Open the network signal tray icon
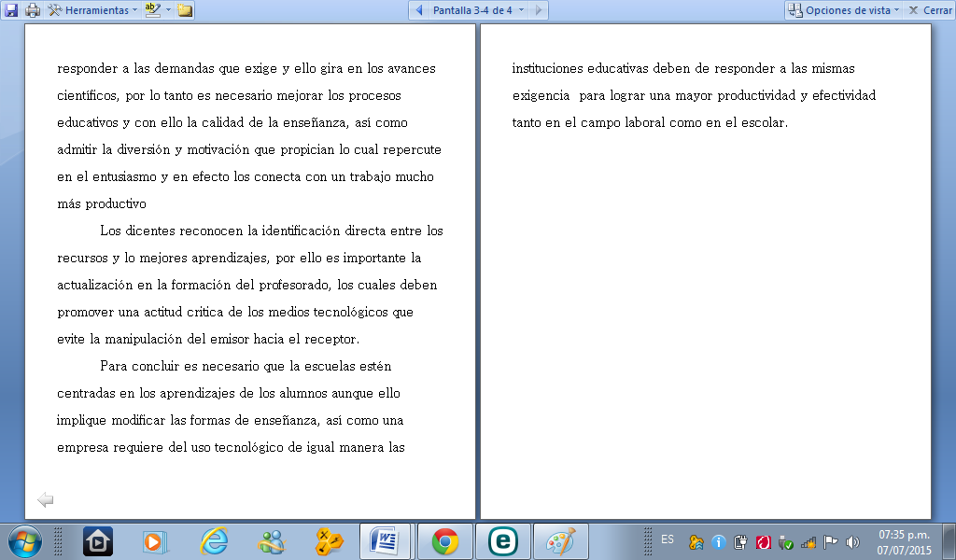 (x=808, y=541)
